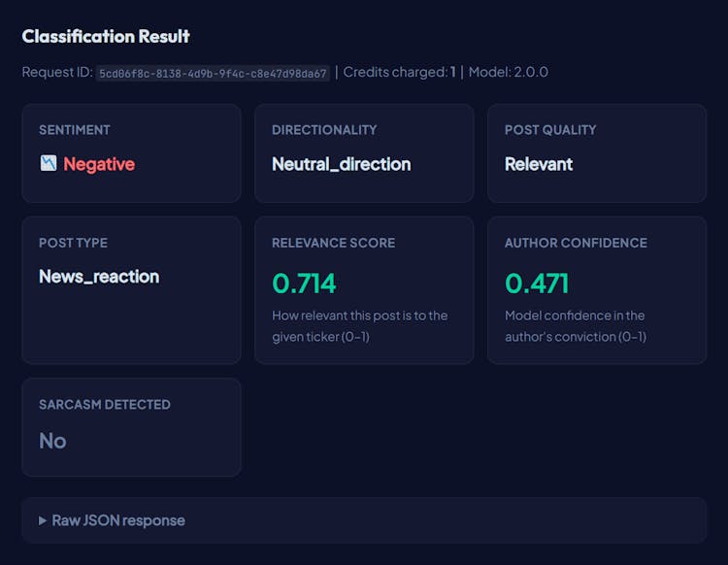728x565 pixels.
Task: Click the downtrend chart icon beside Negative
Action: [48, 164]
